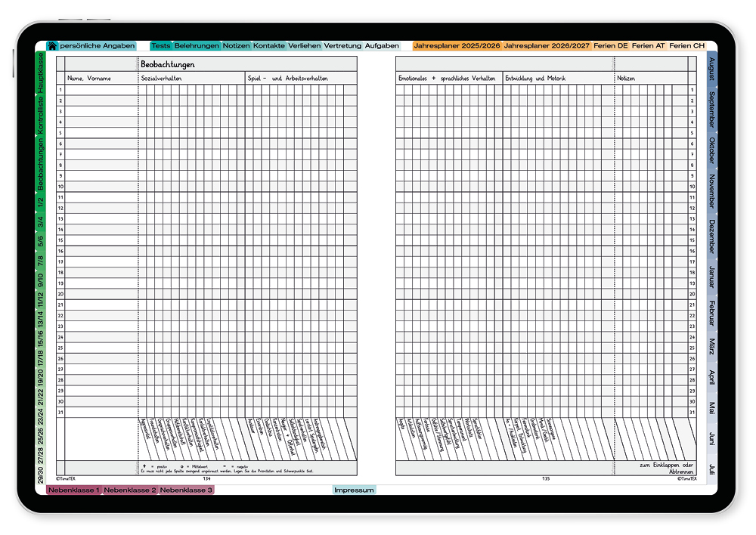Tap the 'Spiel- und Arbeitsverhalten' header
The height and width of the screenshot is (535, 756).
(288, 78)
